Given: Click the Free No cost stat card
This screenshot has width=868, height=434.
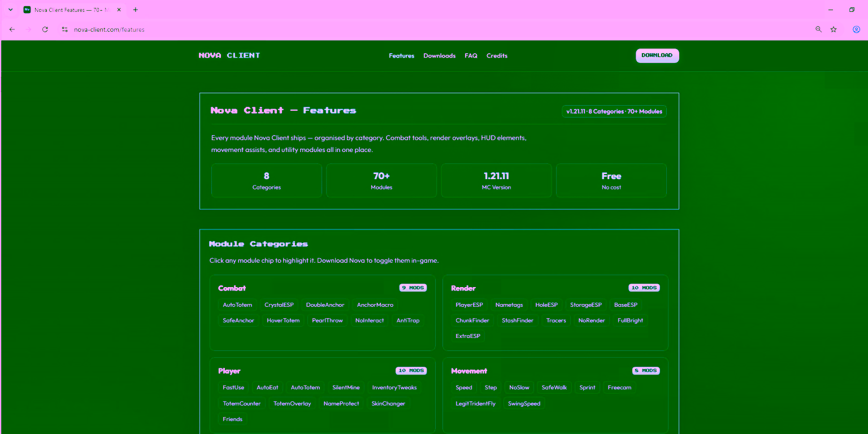Looking at the screenshot, I should tap(611, 181).
